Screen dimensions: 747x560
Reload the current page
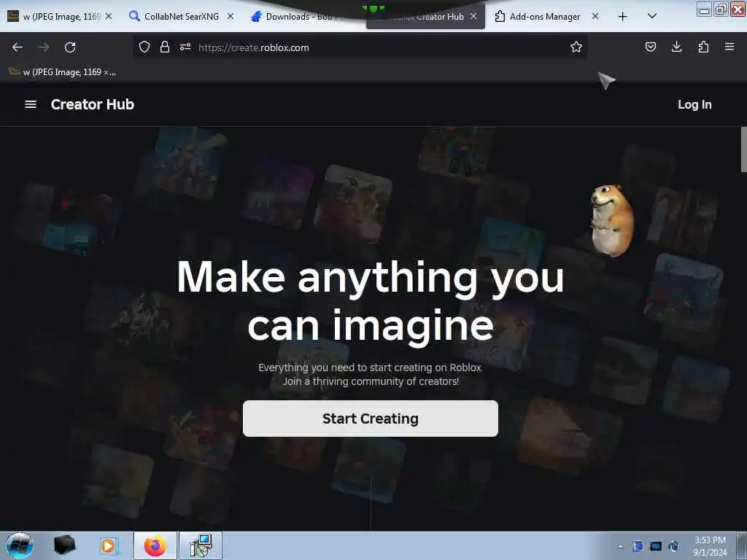(70, 47)
